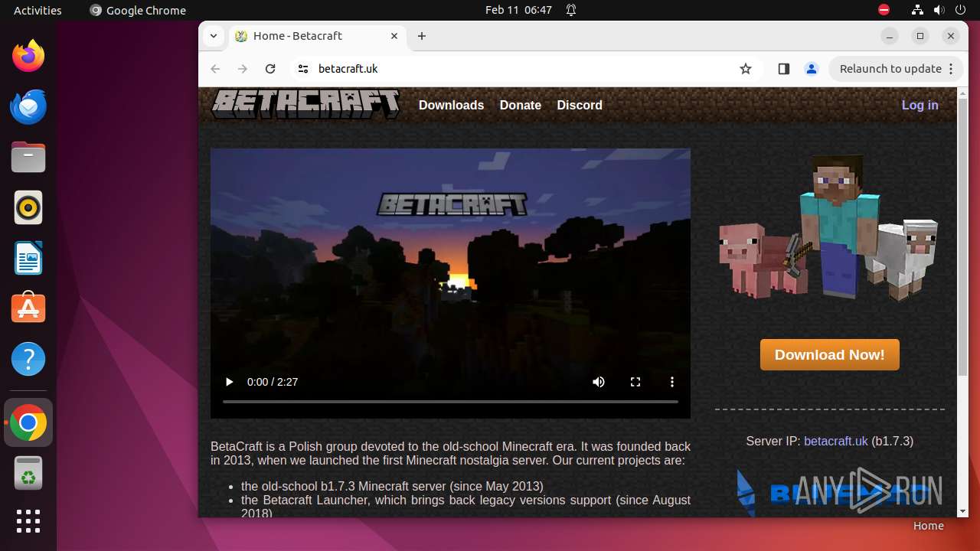Expand the tab search dropdown
Viewport: 980px width, 551px height.
tap(214, 36)
